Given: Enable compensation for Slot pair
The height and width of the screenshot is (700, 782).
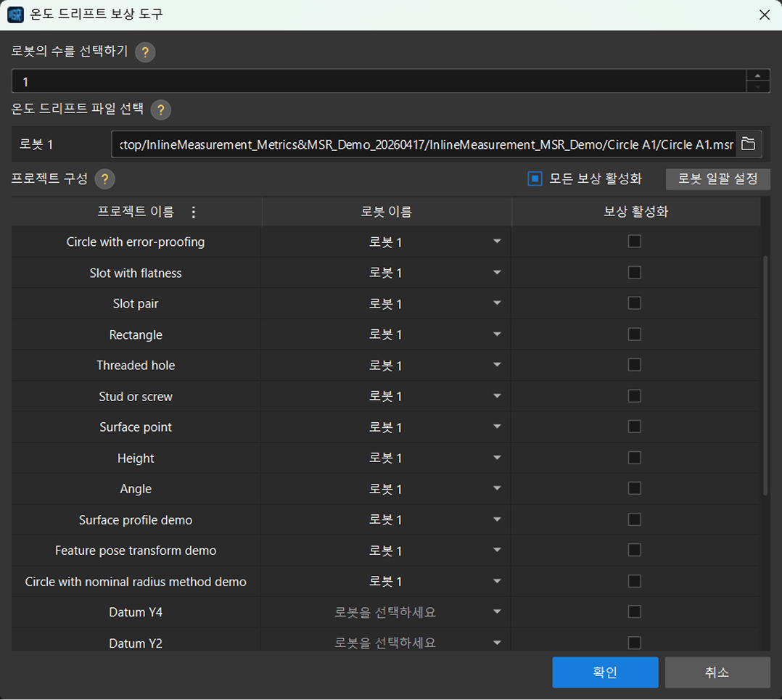Looking at the screenshot, I should (x=634, y=303).
